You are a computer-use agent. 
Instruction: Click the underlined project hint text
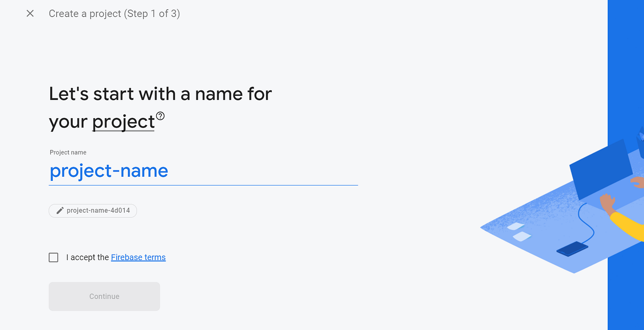[123, 122]
